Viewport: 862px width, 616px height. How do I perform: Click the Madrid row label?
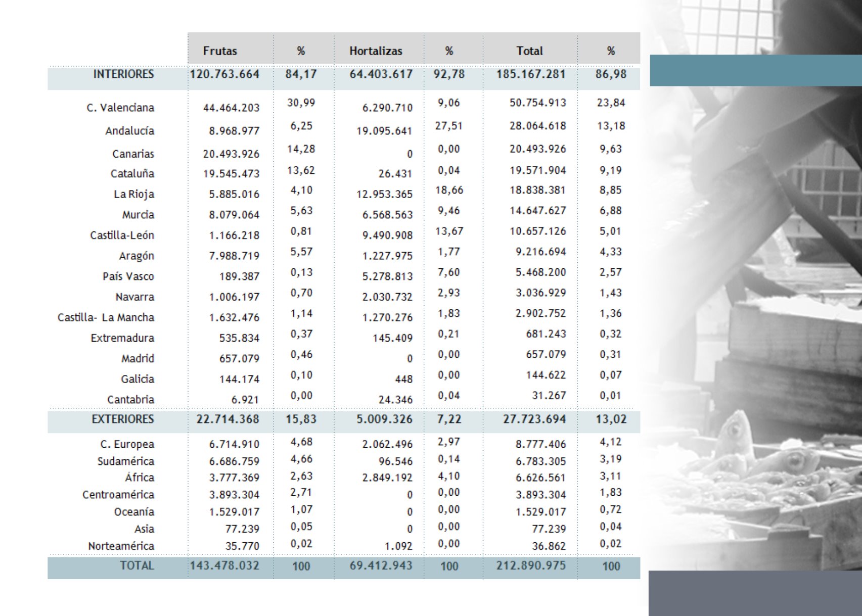click(138, 359)
